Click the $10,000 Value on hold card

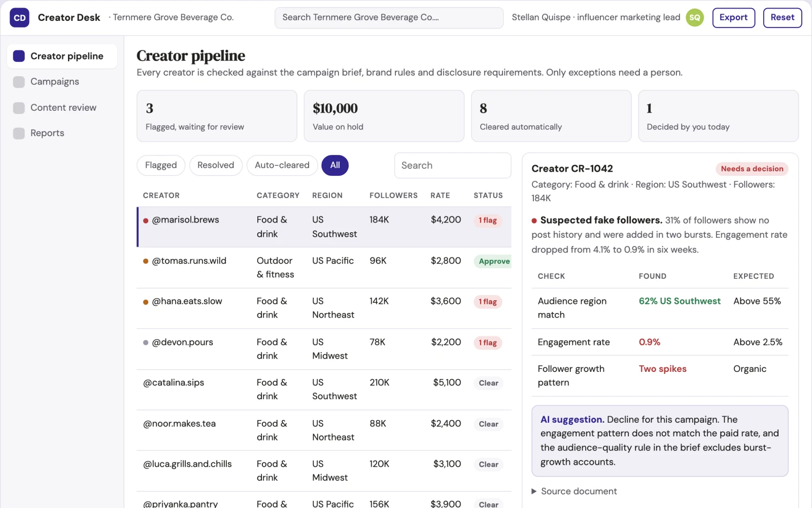tap(384, 116)
